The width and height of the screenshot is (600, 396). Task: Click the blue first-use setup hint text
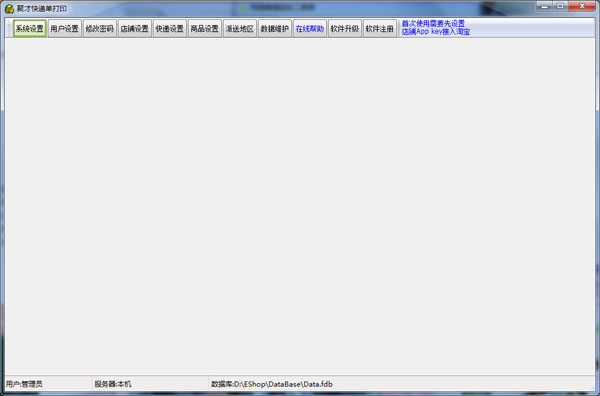436,28
